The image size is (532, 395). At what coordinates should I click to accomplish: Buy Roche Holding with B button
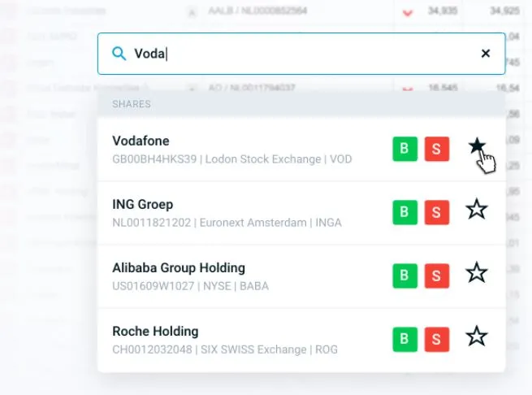tap(405, 339)
